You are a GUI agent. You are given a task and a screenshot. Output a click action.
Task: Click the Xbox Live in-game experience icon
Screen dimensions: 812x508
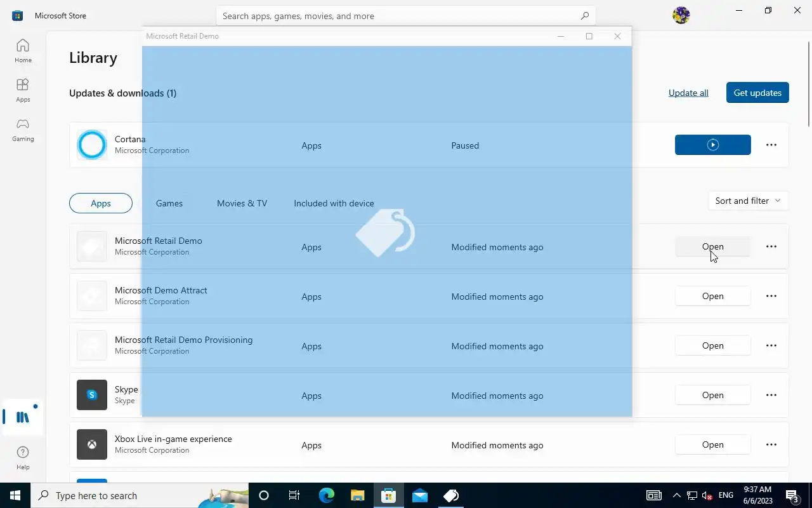[92, 444]
